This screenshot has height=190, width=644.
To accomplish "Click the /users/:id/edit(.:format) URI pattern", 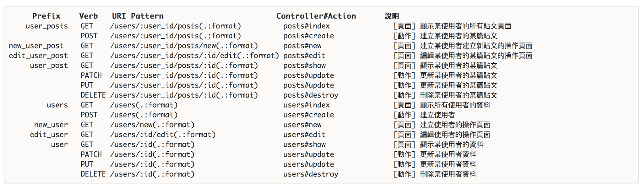I will [x=163, y=135].
